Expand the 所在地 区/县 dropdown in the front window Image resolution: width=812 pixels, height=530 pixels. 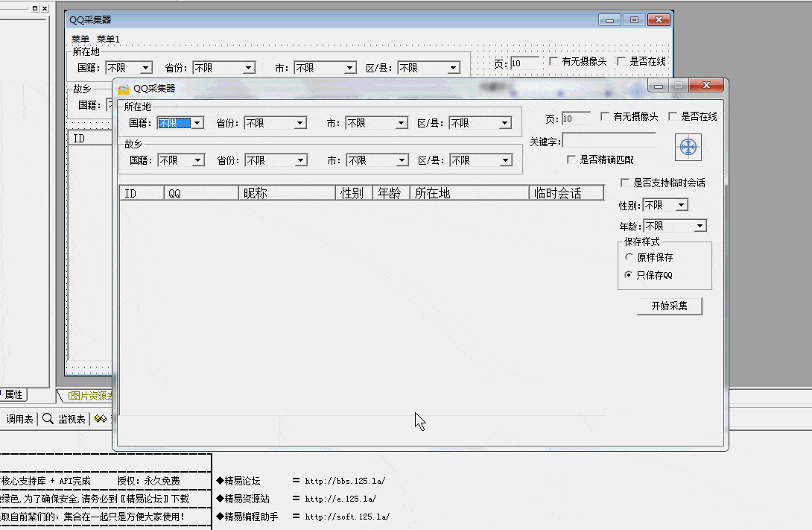tap(505, 123)
